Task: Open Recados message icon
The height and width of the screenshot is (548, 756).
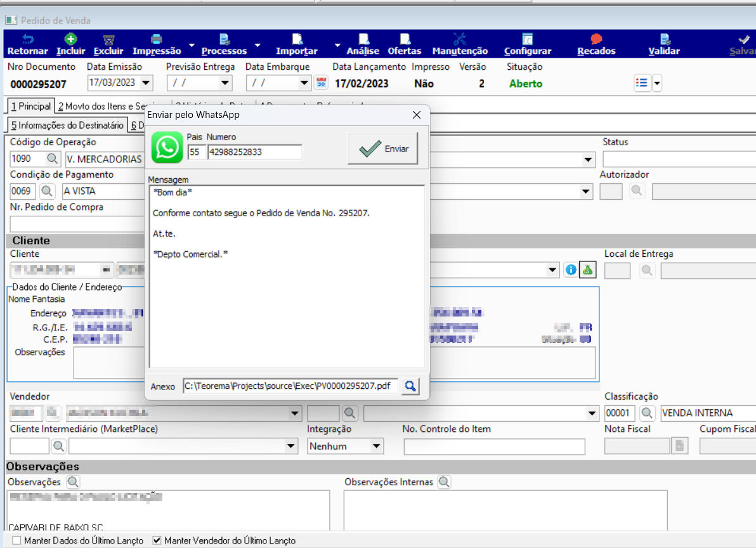Action: coord(596,39)
